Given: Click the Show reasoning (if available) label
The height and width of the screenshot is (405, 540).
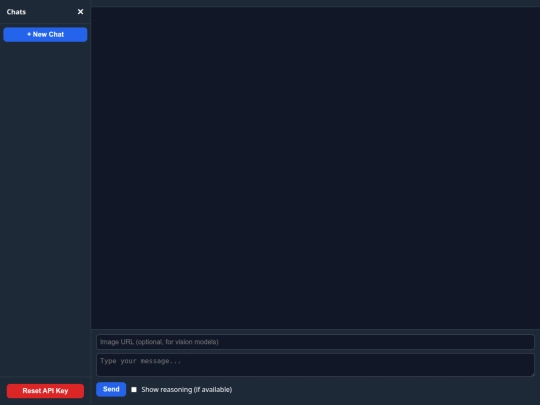Looking at the screenshot, I should pos(187,390).
